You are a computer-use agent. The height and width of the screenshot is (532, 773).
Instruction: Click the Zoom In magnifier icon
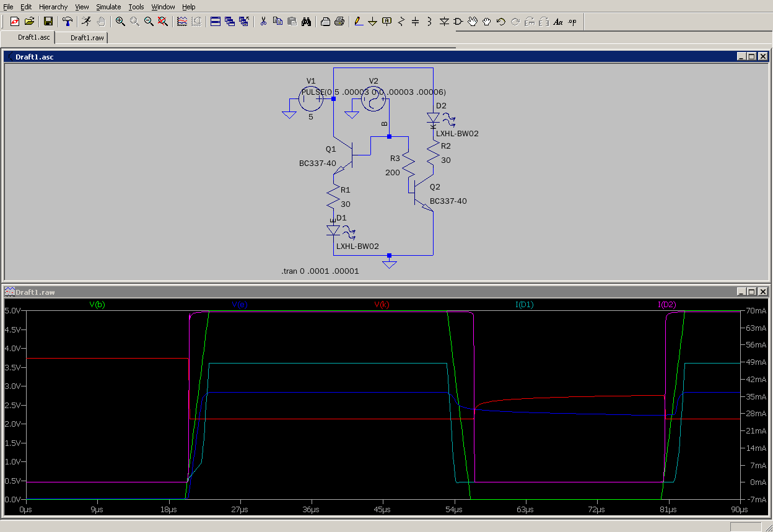coord(120,22)
